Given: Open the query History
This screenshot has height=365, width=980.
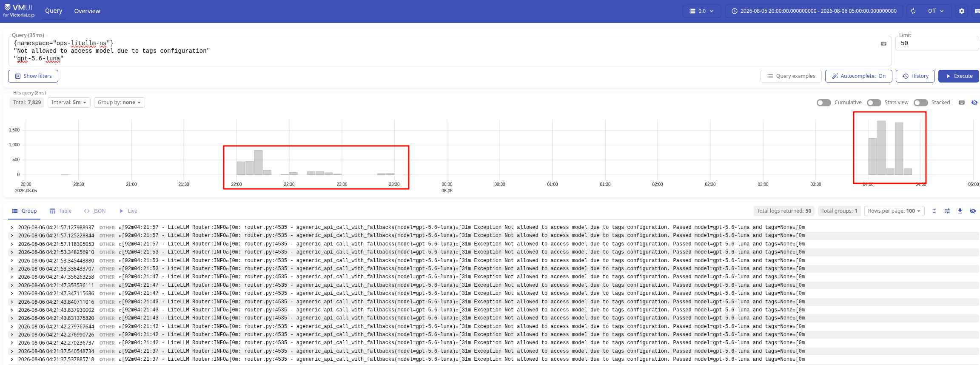Looking at the screenshot, I should pos(915,76).
